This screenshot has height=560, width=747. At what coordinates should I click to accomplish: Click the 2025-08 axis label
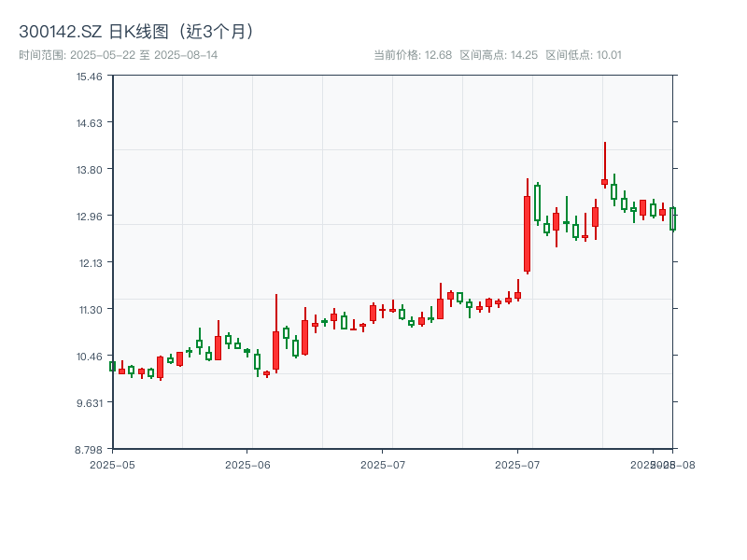click(x=667, y=463)
